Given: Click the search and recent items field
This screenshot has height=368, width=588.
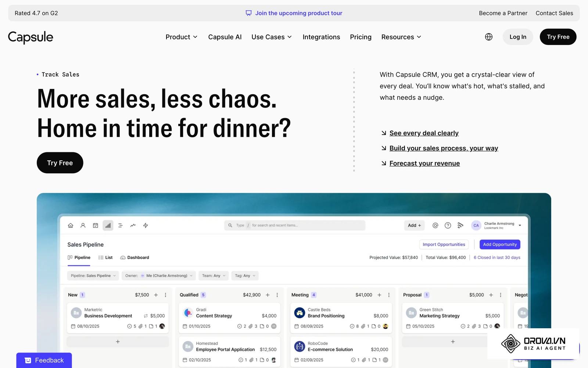Looking at the screenshot, I should [x=295, y=225].
